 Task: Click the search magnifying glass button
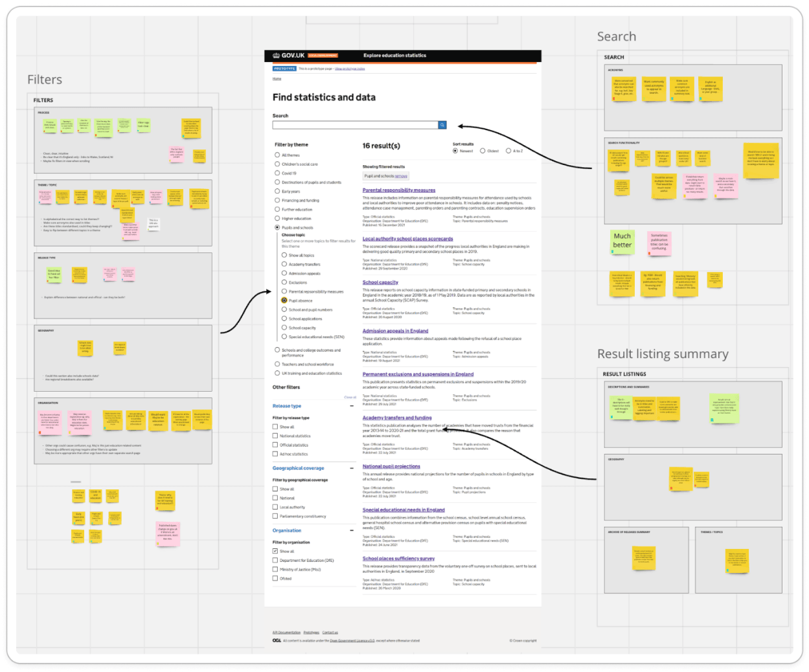(442, 125)
